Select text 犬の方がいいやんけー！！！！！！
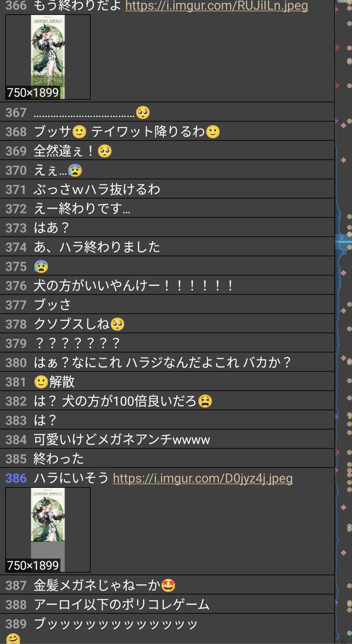 point(134,286)
